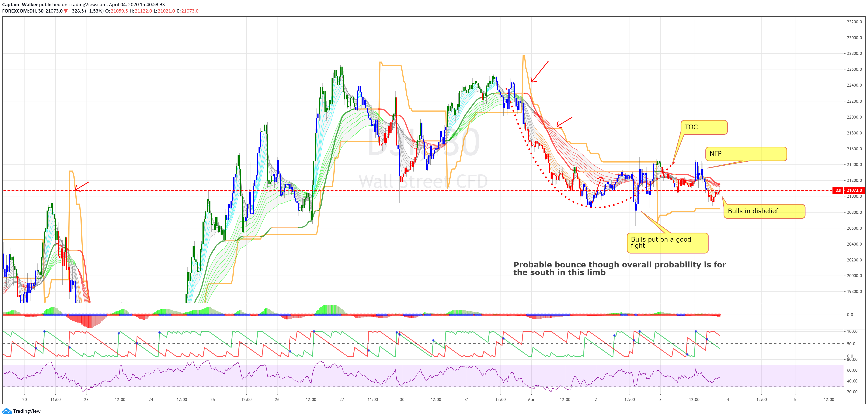This screenshot has width=868, height=418.
Task: Click the 100.0 oscillator axis label
Action: pyautogui.click(x=852, y=331)
